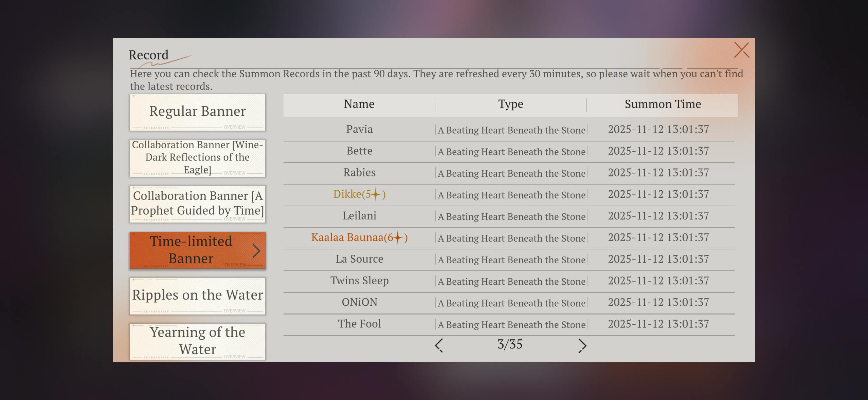Click the Summon Time column header
This screenshot has width=868, height=400.
pos(663,104)
